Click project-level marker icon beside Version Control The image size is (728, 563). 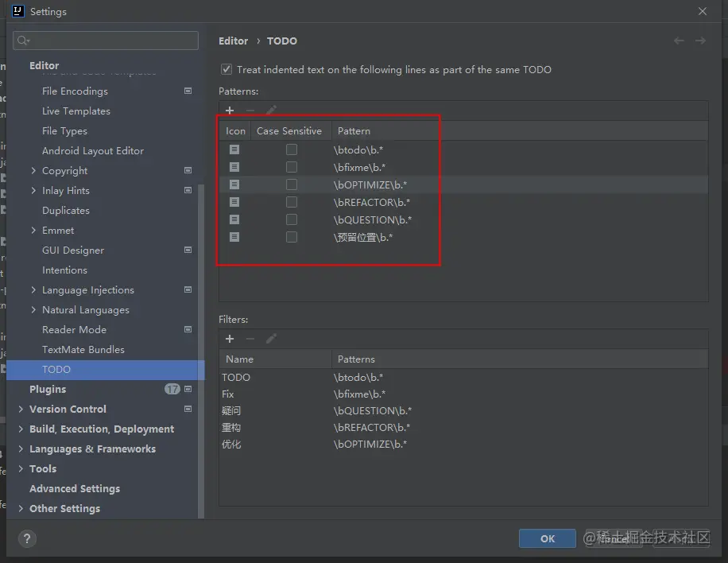[188, 409]
